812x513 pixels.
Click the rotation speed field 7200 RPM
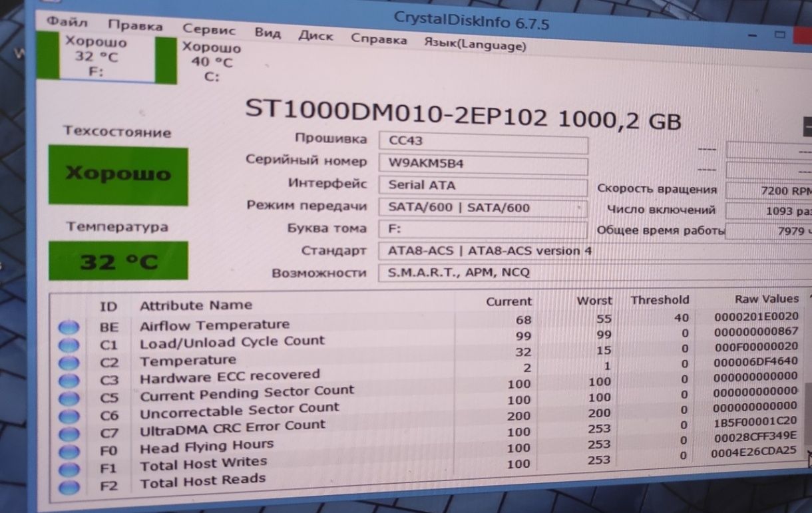[x=769, y=192]
